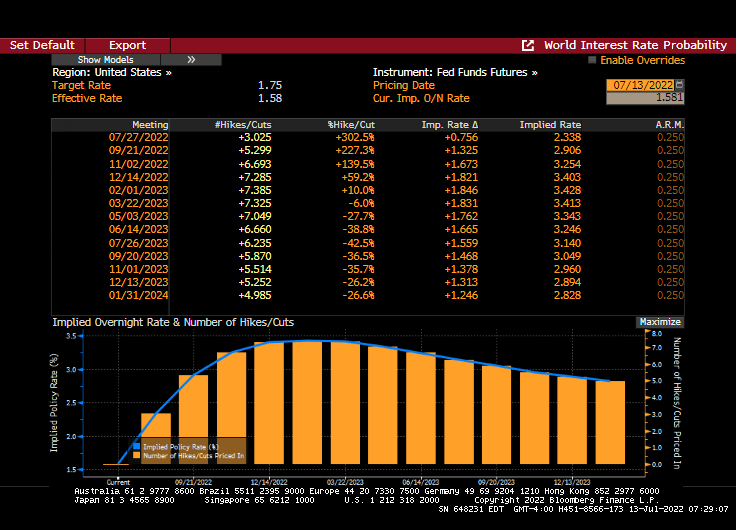Click the double-chevron arrow next to Show Models
The width and height of the screenshot is (736, 530).
tap(191, 60)
